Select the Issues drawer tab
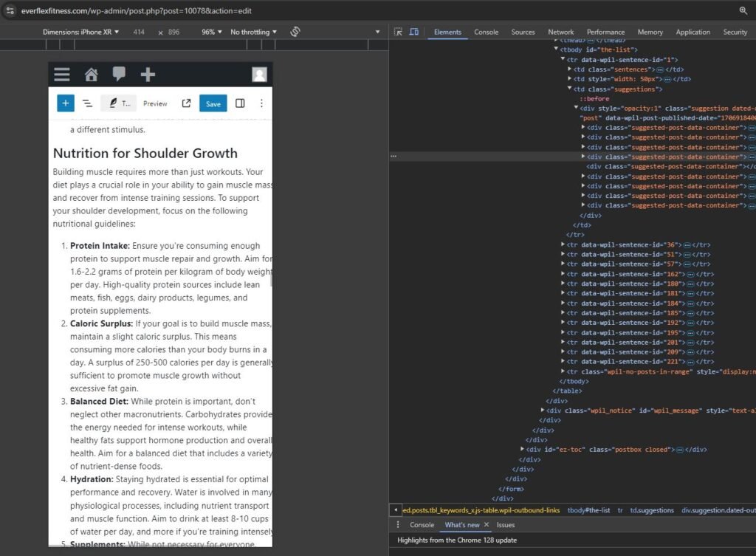This screenshot has width=756, height=556. 506,525
